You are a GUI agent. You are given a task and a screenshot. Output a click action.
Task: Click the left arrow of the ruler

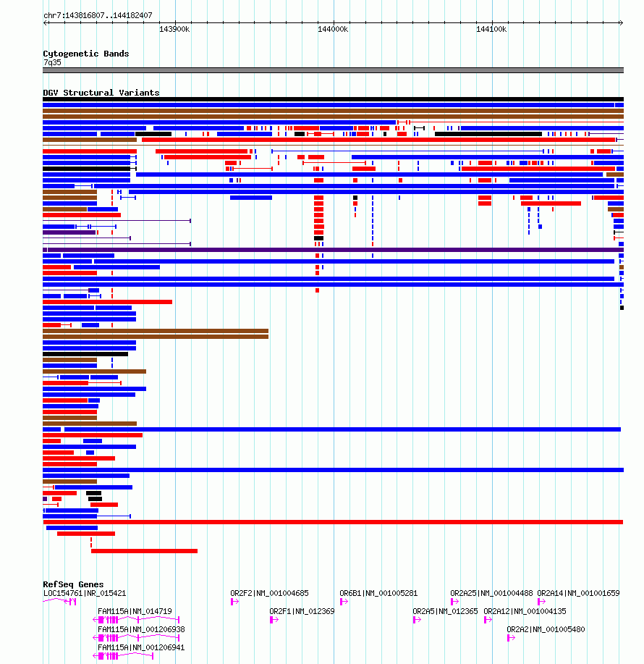tap(46, 23)
